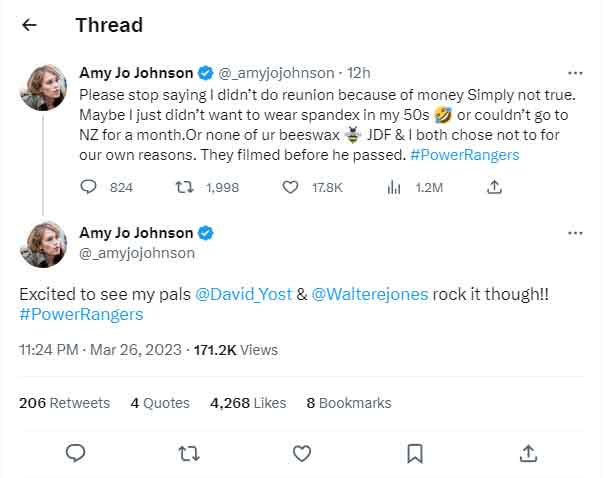The height and width of the screenshot is (478, 608).
Task: Open more options on the first tweet
Action: tap(575, 73)
